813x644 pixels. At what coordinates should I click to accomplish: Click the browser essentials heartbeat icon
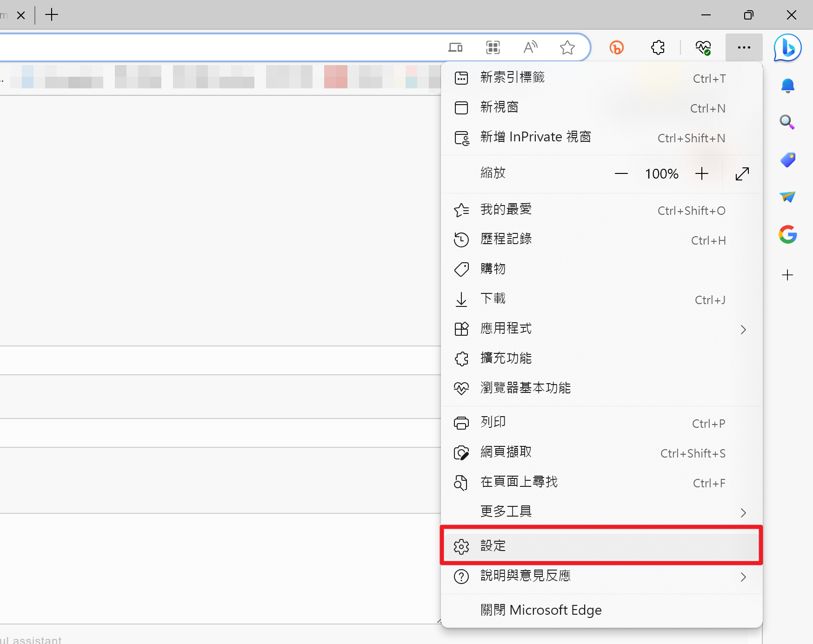[703, 47]
